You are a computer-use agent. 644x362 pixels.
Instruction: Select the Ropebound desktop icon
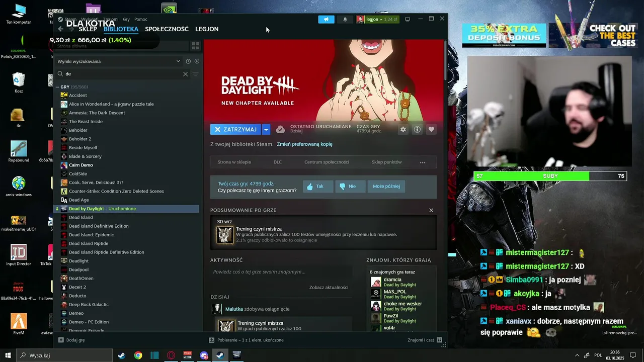pyautogui.click(x=19, y=151)
